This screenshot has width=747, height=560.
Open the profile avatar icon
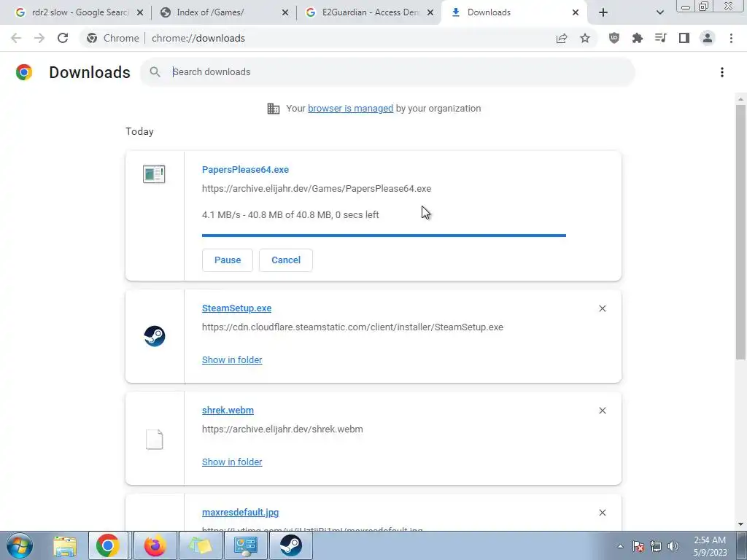tap(708, 38)
